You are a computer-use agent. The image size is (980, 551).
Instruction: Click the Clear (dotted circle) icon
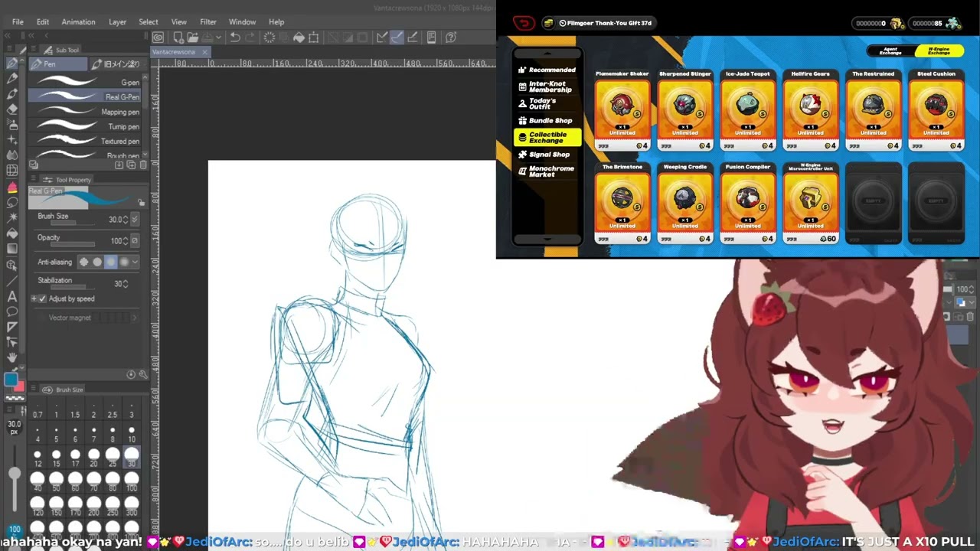[269, 37]
